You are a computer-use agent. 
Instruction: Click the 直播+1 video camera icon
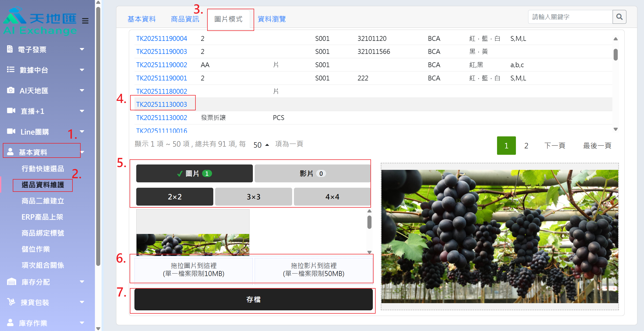click(11, 111)
